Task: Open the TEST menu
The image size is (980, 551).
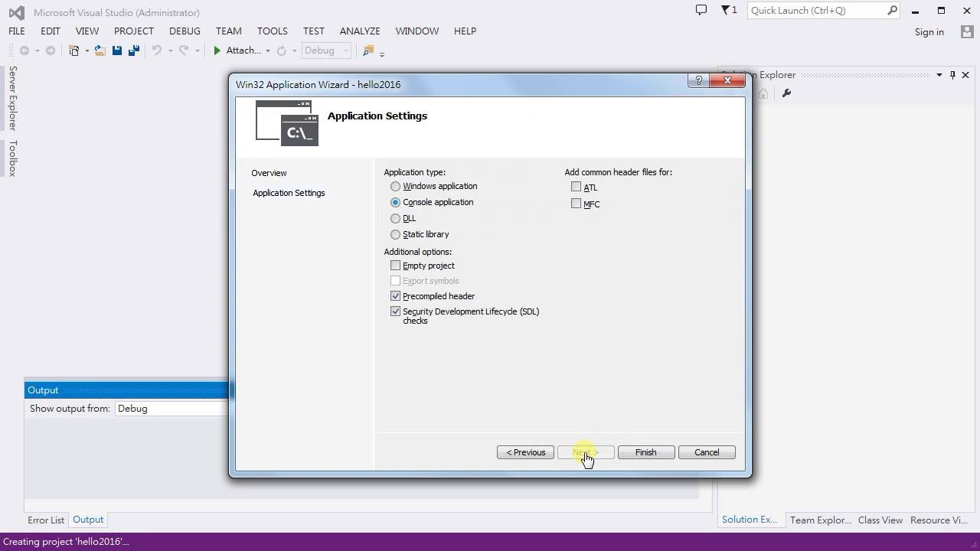Action: click(x=314, y=31)
